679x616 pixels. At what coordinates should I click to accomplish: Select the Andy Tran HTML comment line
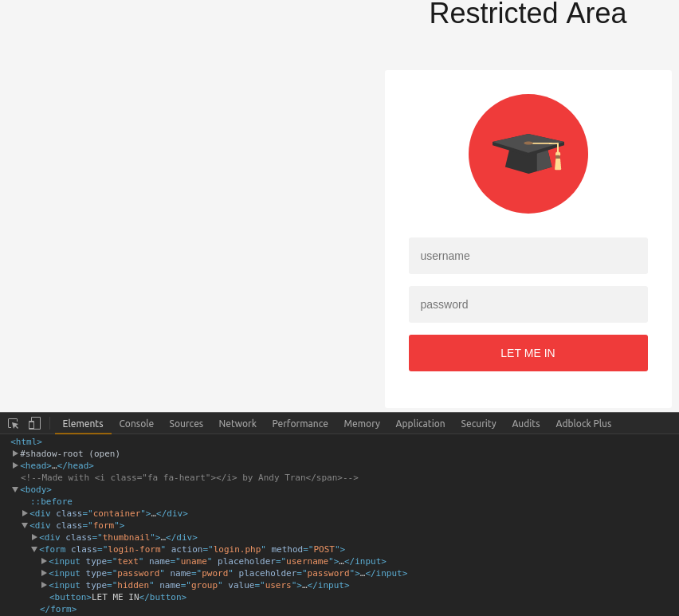pyautogui.click(x=190, y=477)
